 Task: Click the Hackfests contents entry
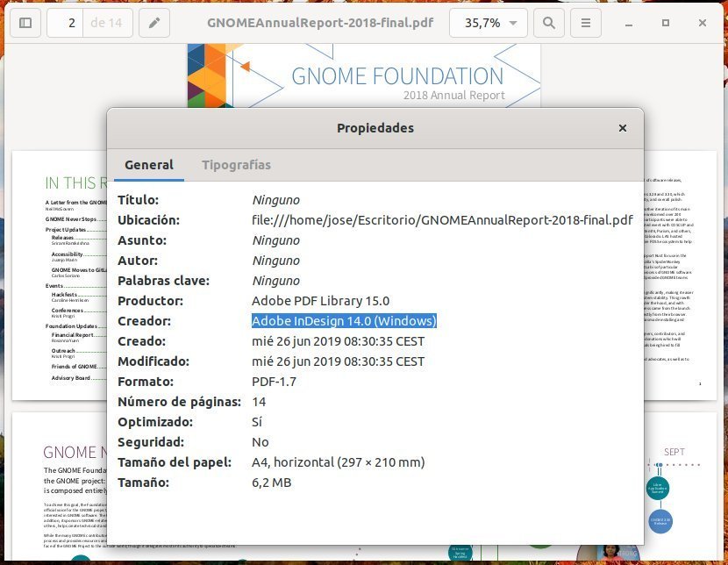click(x=65, y=294)
